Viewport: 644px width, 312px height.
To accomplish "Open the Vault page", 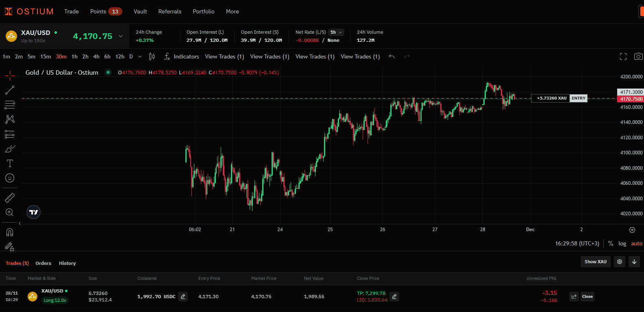I will pyautogui.click(x=140, y=11).
